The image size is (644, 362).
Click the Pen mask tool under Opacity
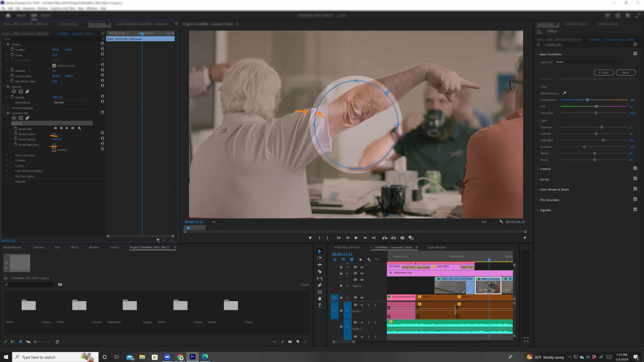pyautogui.click(x=27, y=92)
